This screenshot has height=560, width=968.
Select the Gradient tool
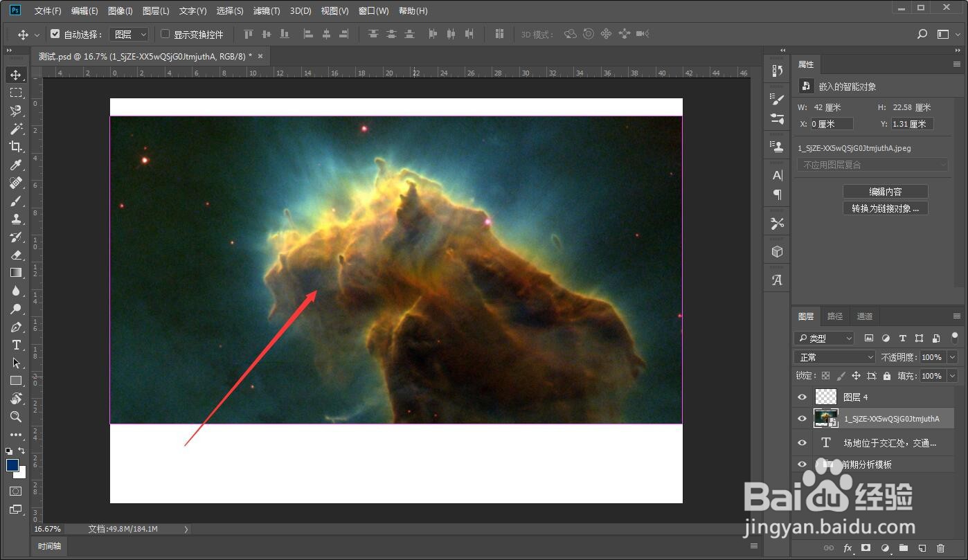coord(16,273)
